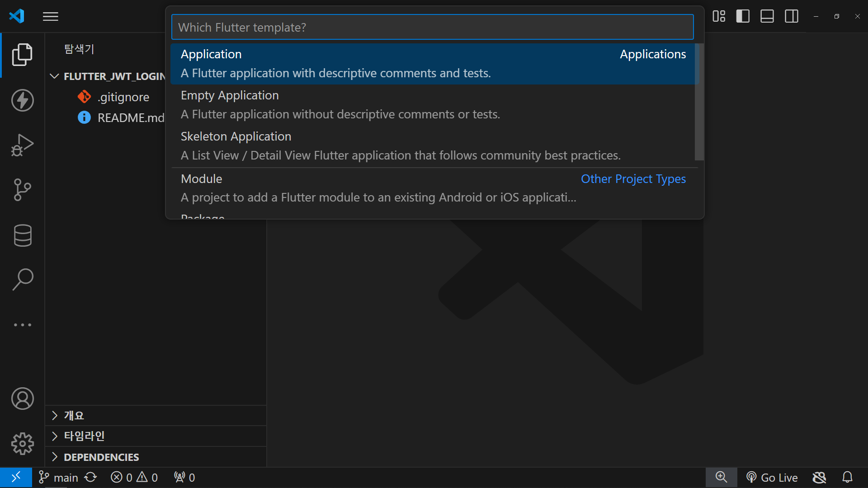The height and width of the screenshot is (488, 868).
Task: Click the VS Code logo icon
Action: pyautogui.click(x=17, y=16)
